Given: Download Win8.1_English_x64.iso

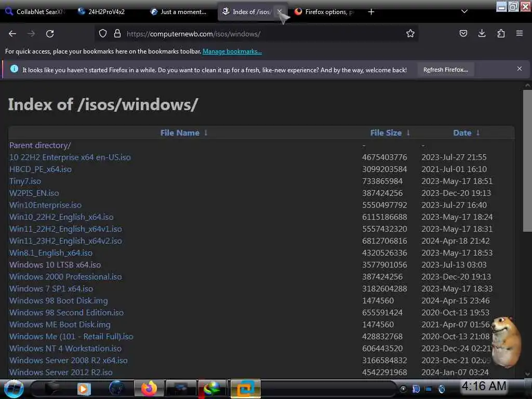Looking at the screenshot, I should tap(51, 253).
